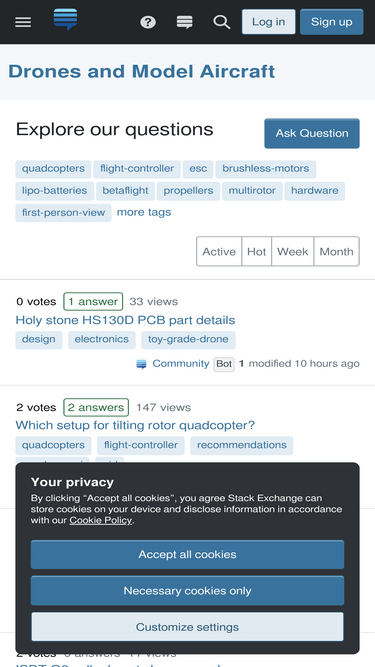Open the help question mark icon

pyautogui.click(x=148, y=22)
